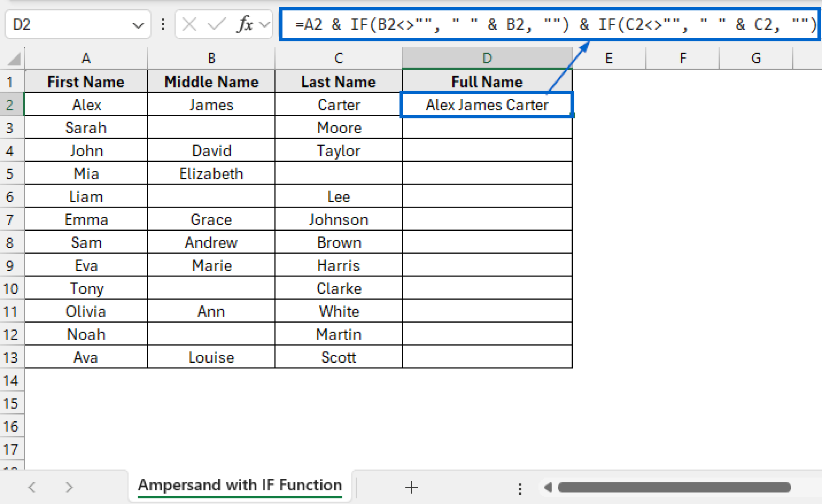Select the cell with Elizabeth
Viewport: 822px width, 504px height.
(x=212, y=173)
